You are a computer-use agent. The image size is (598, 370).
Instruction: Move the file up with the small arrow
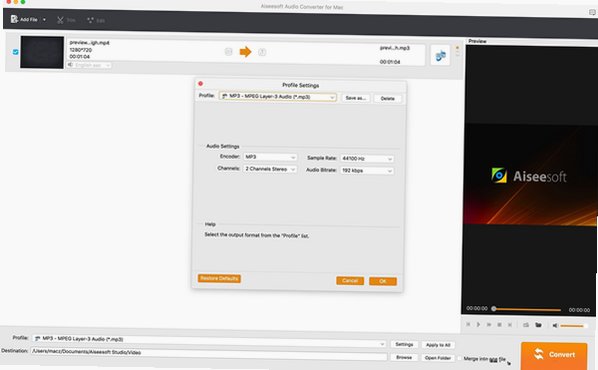(457, 48)
